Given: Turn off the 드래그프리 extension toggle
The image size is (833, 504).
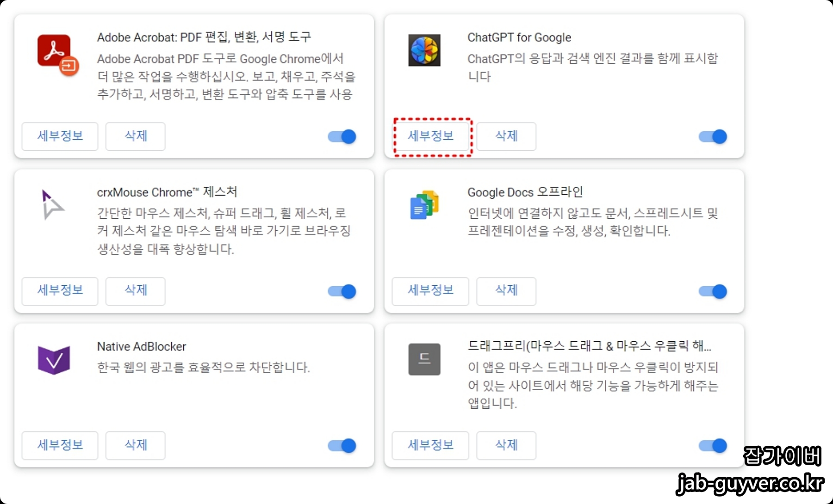Looking at the screenshot, I should tap(713, 446).
